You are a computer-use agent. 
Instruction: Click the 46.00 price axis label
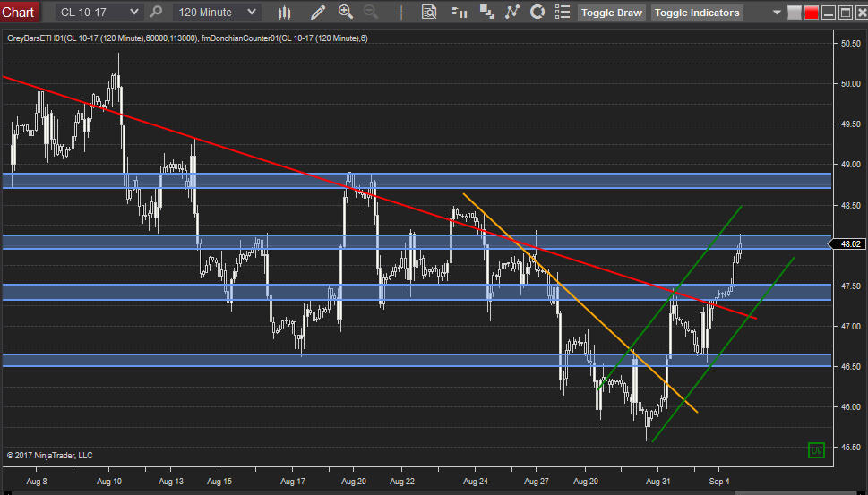850,406
